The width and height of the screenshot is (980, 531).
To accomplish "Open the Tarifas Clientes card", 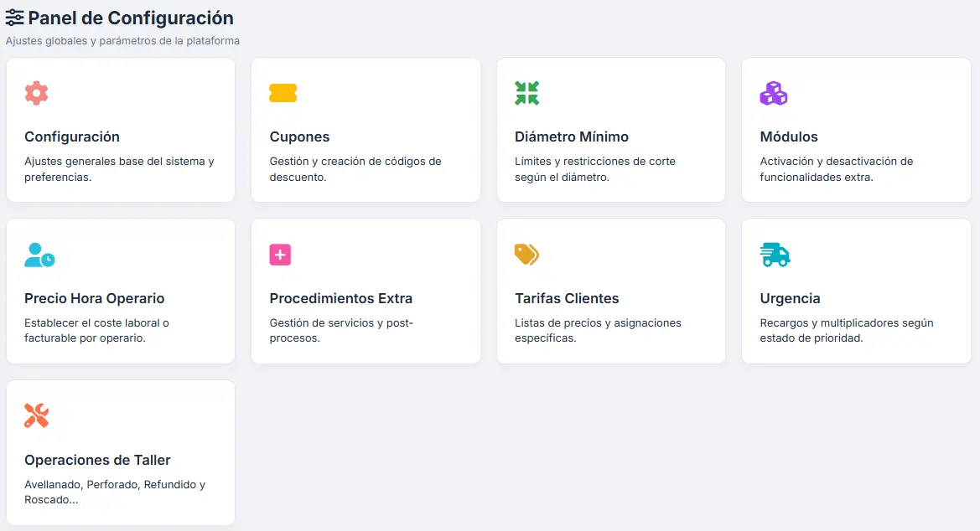I will coord(610,291).
